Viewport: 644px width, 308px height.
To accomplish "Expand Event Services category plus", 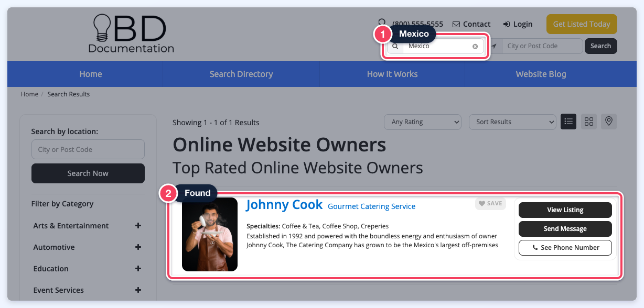I will [x=138, y=290].
